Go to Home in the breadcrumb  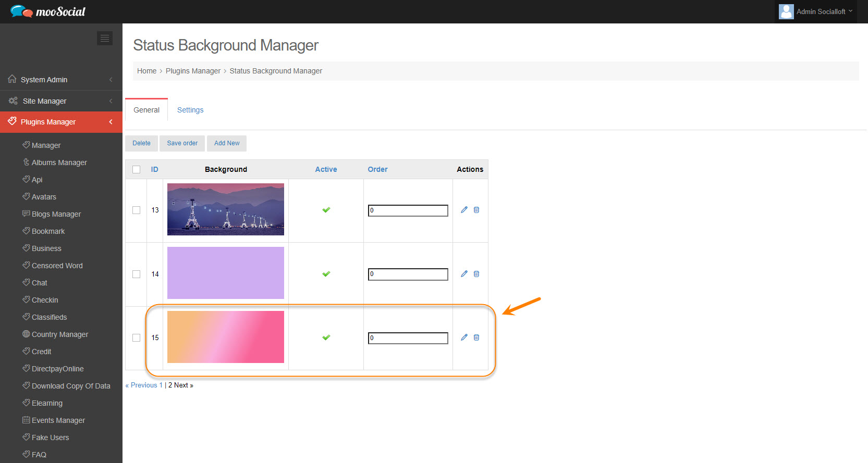(146, 71)
